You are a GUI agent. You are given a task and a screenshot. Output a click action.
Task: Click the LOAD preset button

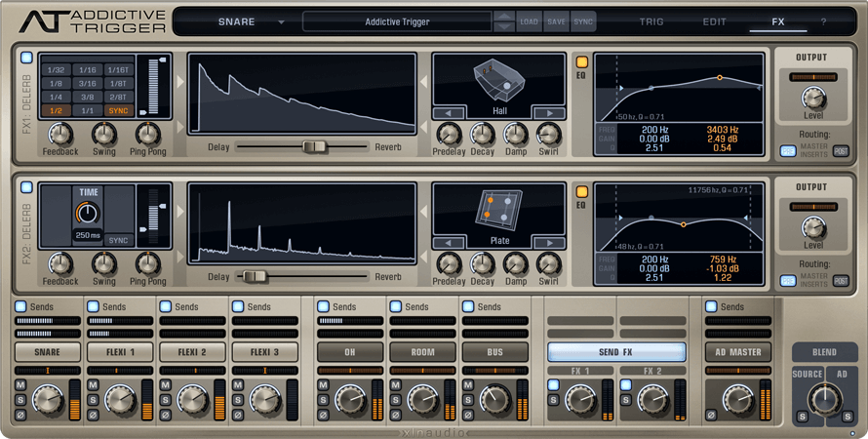tap(529, 22)
